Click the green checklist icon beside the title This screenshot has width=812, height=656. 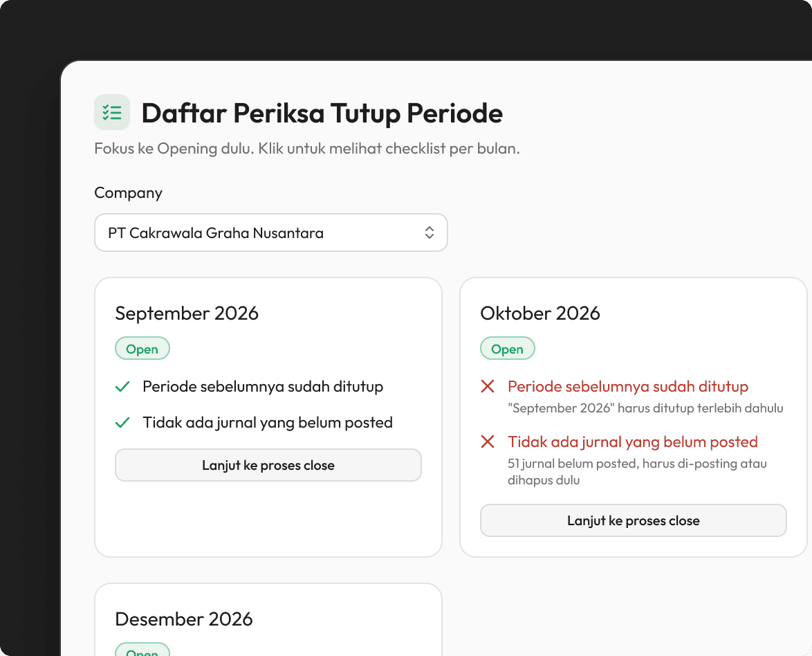click(x=112, y=112)
